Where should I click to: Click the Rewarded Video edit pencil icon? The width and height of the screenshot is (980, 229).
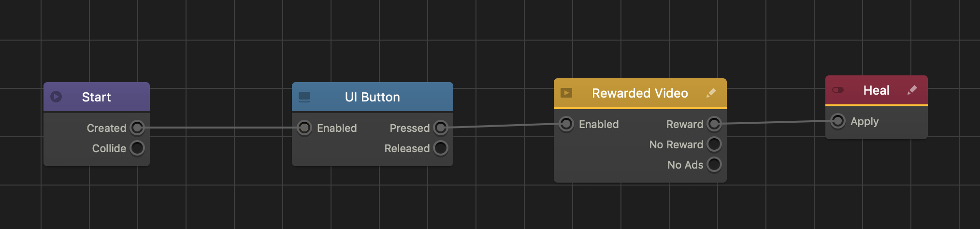click(711, 93)
